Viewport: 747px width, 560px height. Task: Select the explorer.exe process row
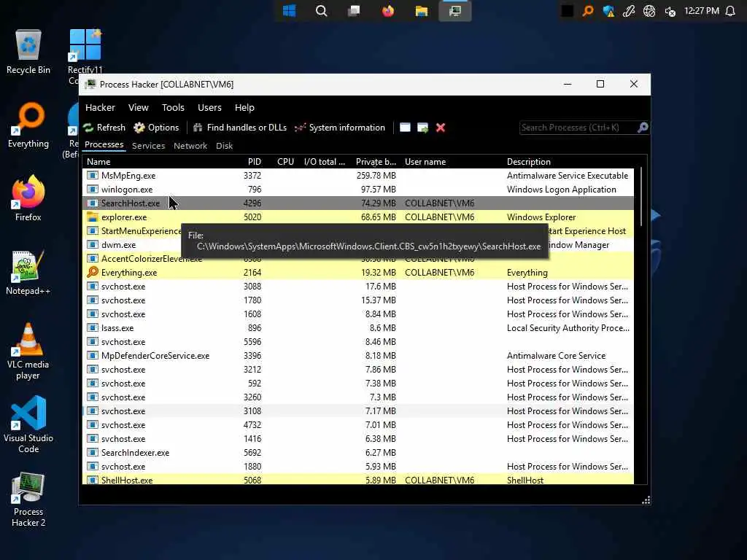[x=357, y=217]
